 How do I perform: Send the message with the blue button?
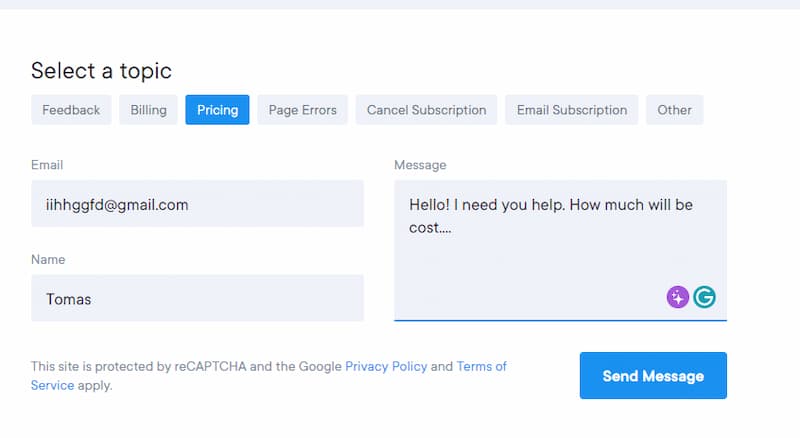[653, 375]
